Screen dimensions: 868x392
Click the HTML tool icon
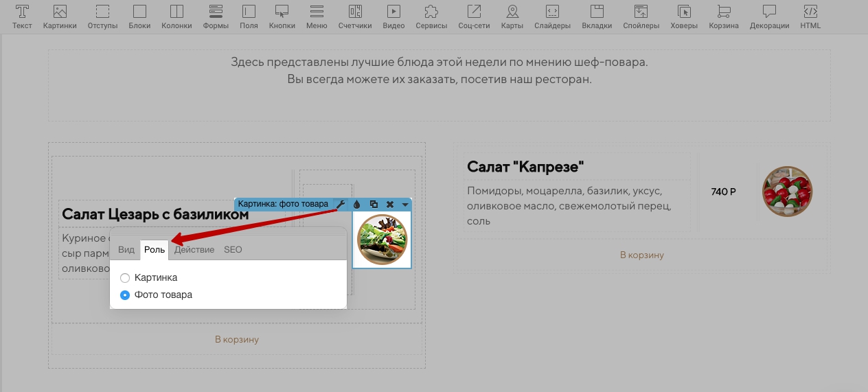point(810,16)
